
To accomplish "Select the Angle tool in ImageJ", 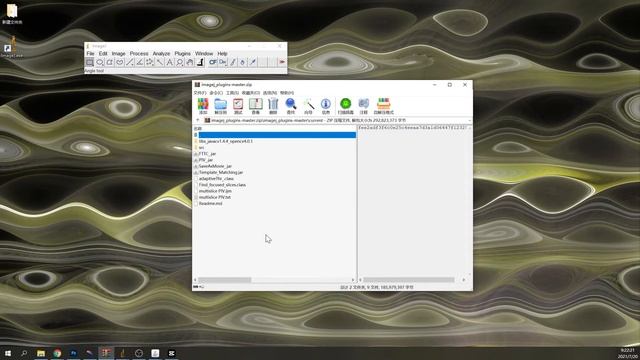I will coord(140,62).
